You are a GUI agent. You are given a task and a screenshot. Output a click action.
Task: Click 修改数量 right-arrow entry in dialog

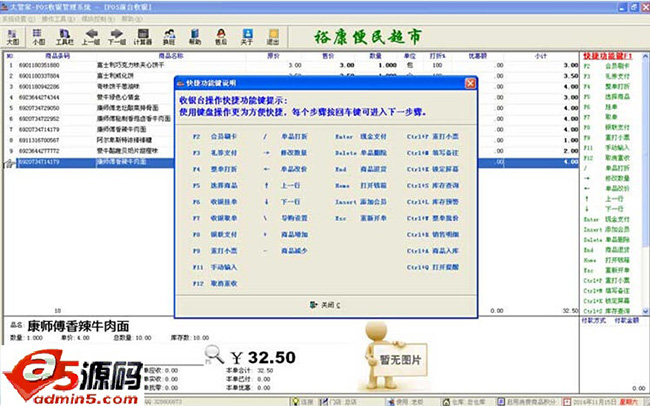pos(286,153)
